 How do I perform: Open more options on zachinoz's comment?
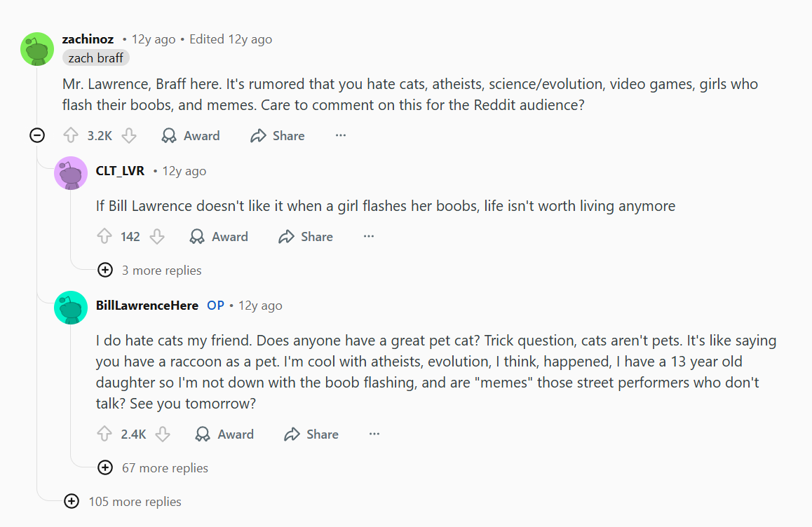pos(341,136)
